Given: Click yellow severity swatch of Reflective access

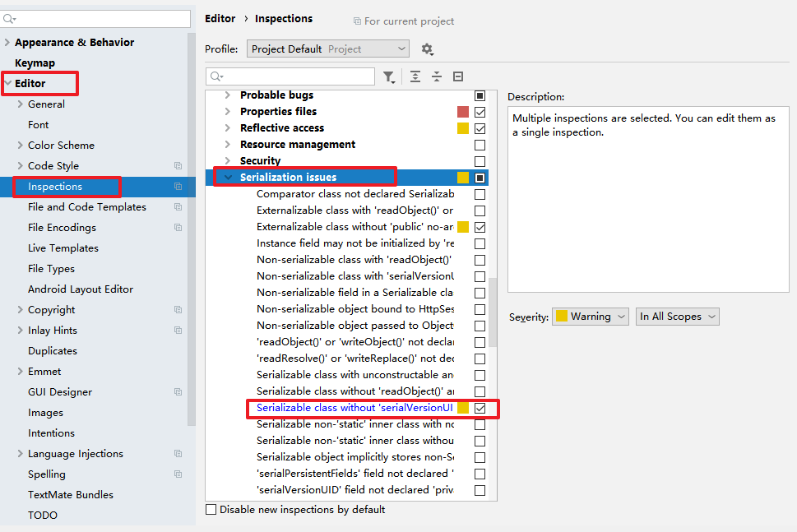Looking at the screenshot, I should (x=463, y=128).
